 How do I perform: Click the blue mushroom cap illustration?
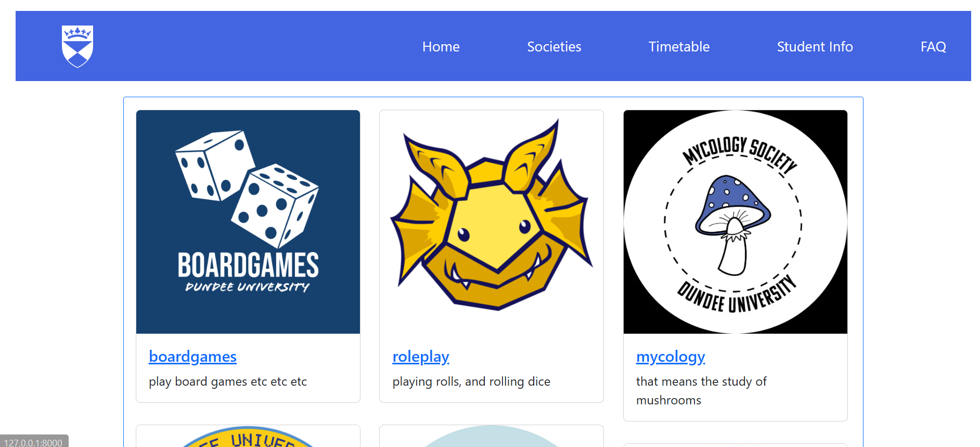coord(732,204)
